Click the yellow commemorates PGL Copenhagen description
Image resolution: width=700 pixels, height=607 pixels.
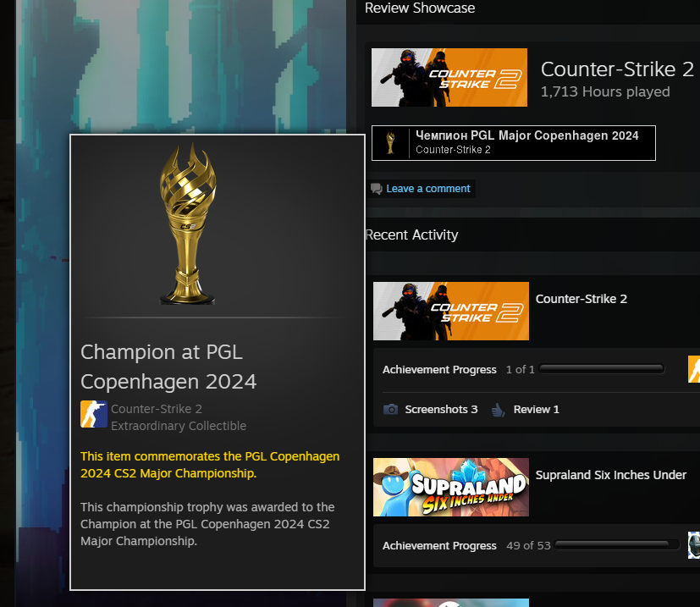(210, 465)
